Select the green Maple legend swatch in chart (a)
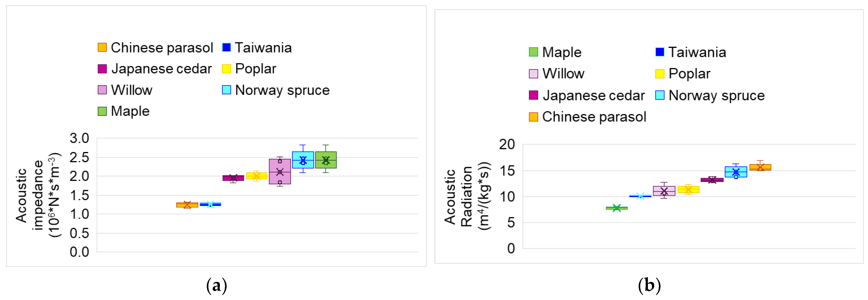This screenshot has height=300, width=868. click(x=102, y=111)
